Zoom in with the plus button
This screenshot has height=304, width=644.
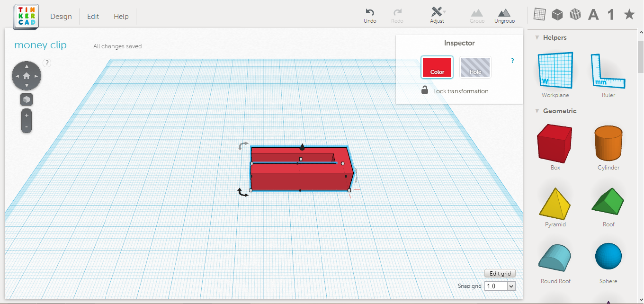27,115
